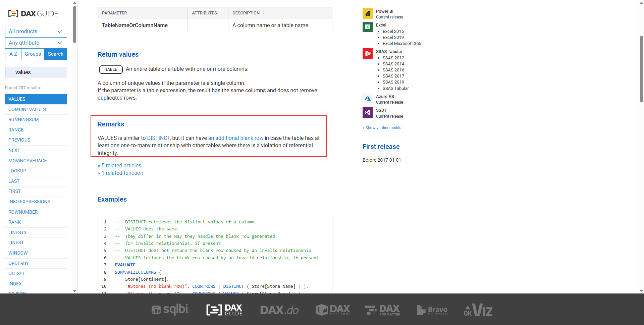Click the 'Return values' heading
The width and height of the screenshot is (644, 325).
(118, 55)
